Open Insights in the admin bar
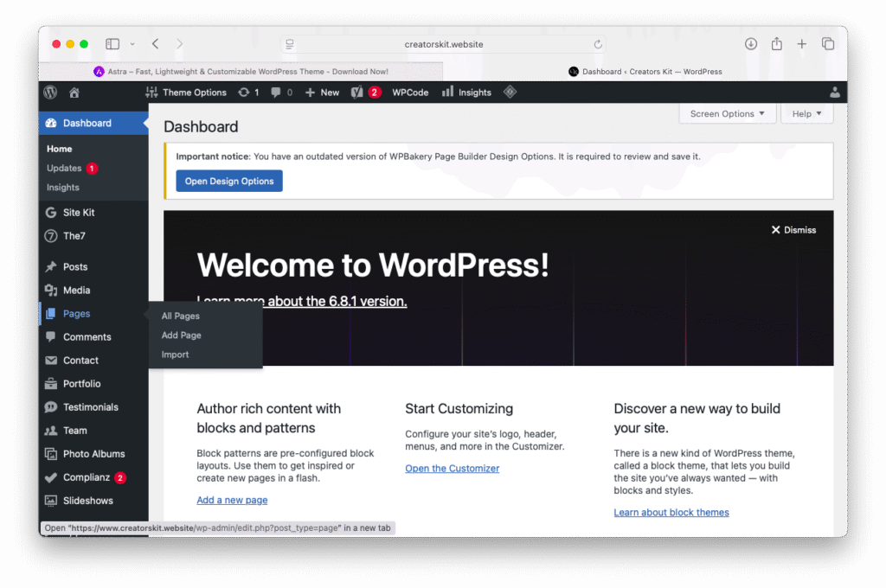This screenshot has height=588, width=886. [x=466, y=92]
